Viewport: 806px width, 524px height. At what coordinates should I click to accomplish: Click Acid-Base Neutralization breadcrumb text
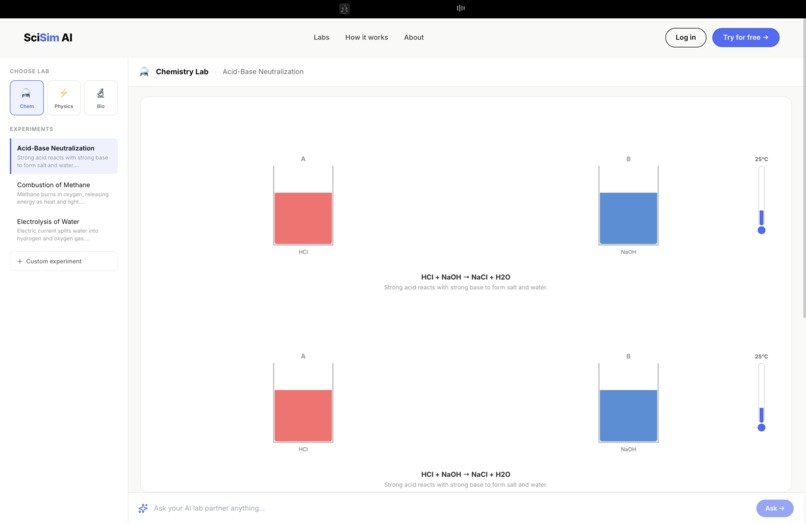click(x=263, y=71)
